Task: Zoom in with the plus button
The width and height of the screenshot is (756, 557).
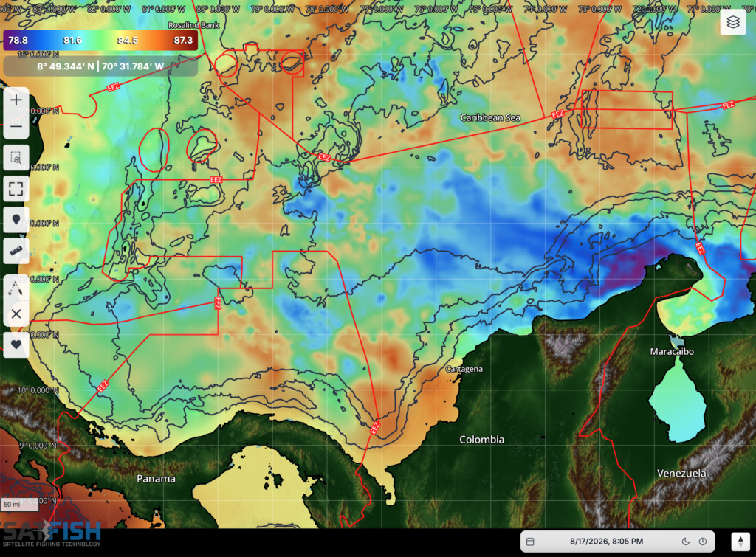Action: (16, 100)
